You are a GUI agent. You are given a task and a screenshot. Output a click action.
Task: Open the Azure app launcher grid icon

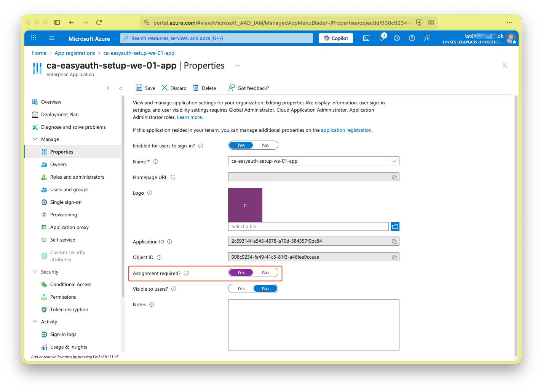[34, 38]
